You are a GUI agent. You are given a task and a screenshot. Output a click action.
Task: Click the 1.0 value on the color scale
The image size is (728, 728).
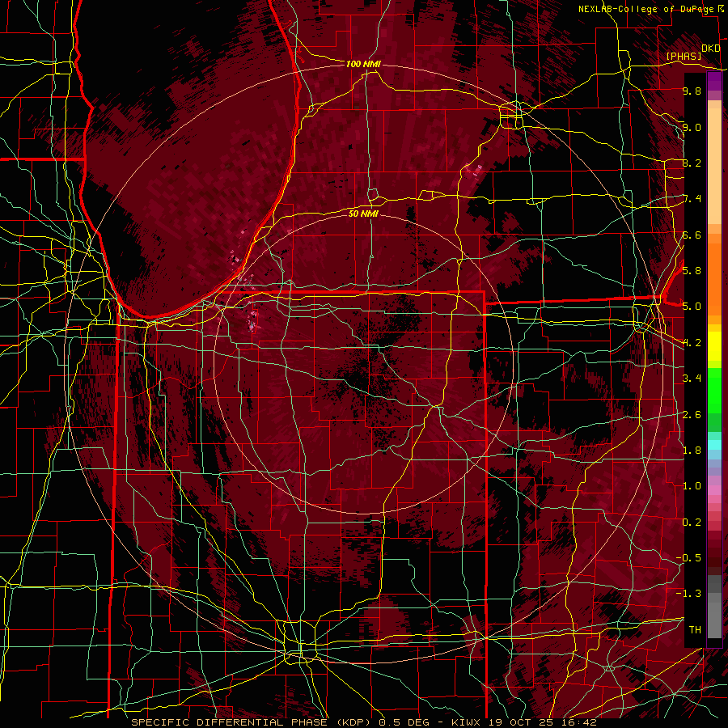[x=692, y=486]
